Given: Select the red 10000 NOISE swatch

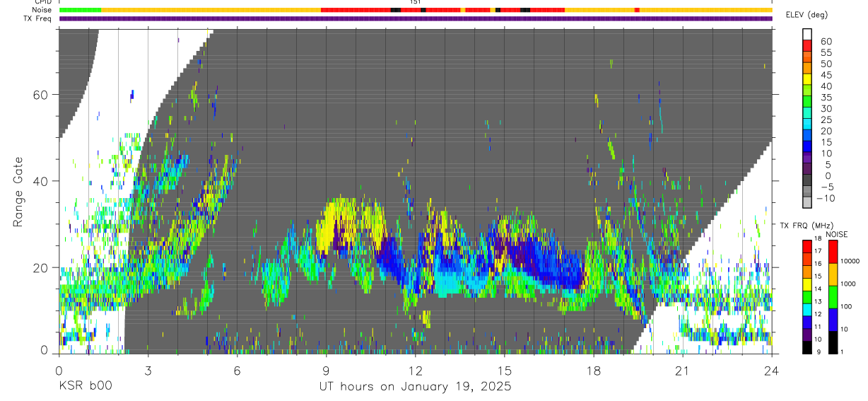Looking at the screenshot, I should pyautogui.click(x=833, y=252).
